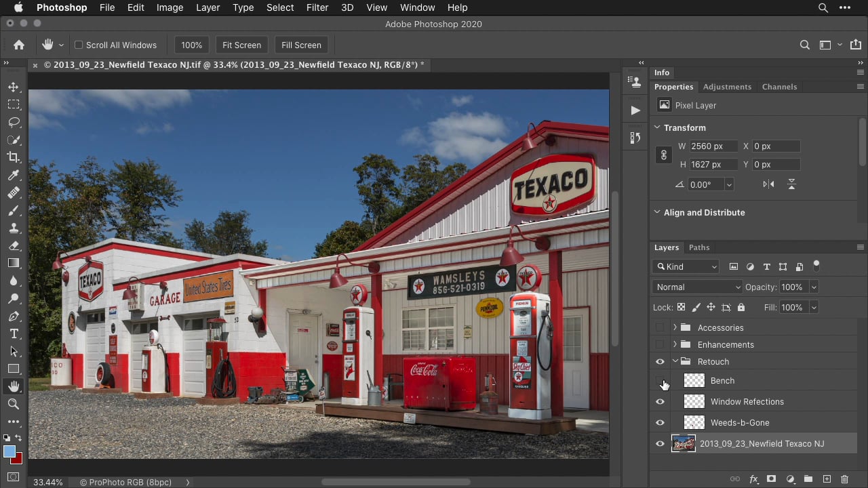The width and height of the screenshot is (868, 488).
Task: Select the Crop tool
Action: point(13,157)
